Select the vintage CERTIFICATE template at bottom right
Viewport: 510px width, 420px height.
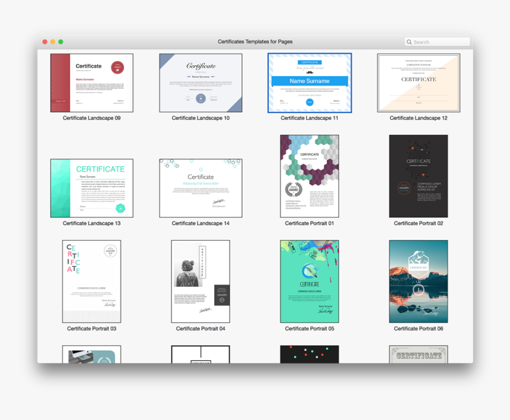(418, 356)
